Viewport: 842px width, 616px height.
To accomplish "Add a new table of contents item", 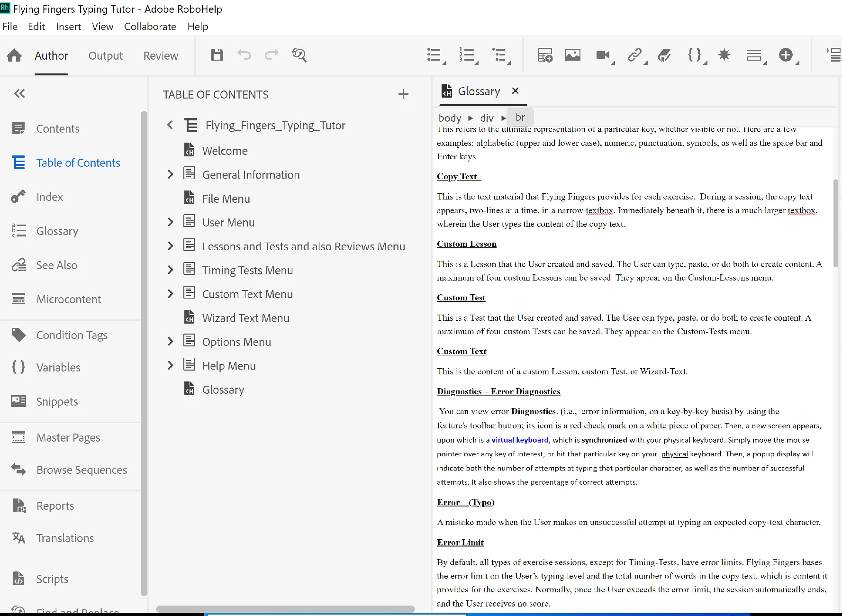I will 403,94.
